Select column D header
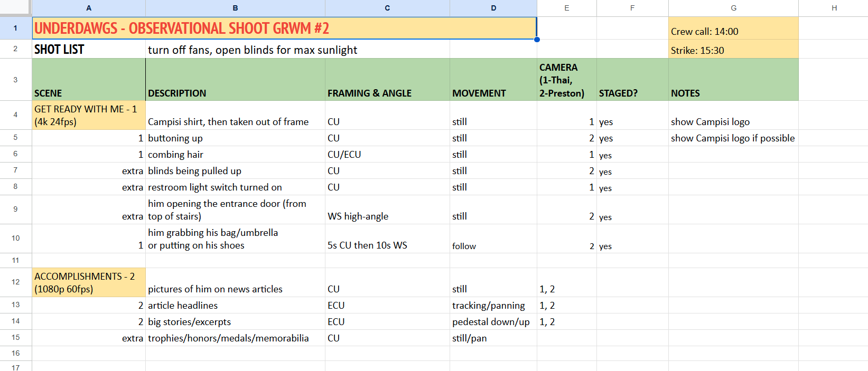The height and width of the screenshot is (371, 868). coord(493,8)
